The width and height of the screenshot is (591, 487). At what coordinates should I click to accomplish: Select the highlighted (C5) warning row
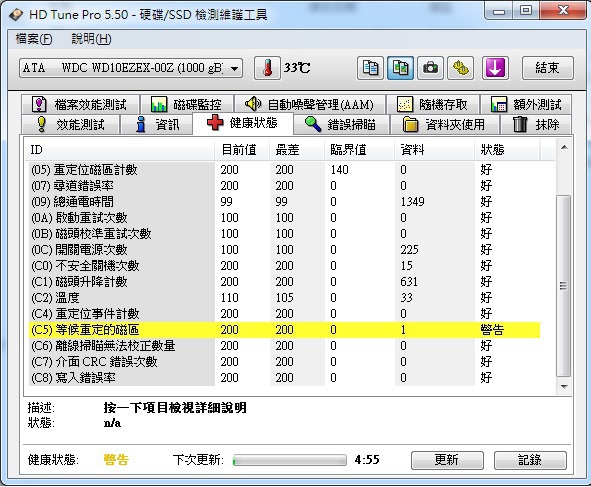tap(284, 330)
